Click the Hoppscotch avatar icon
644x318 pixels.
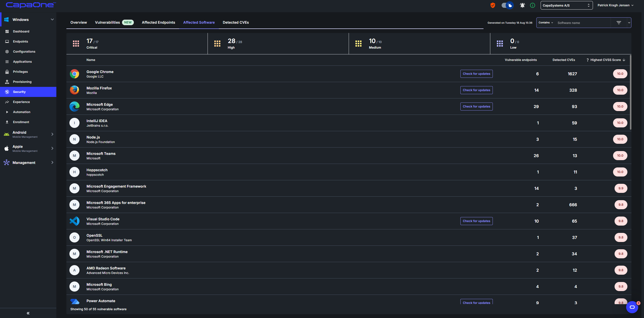tap(74, 172)
